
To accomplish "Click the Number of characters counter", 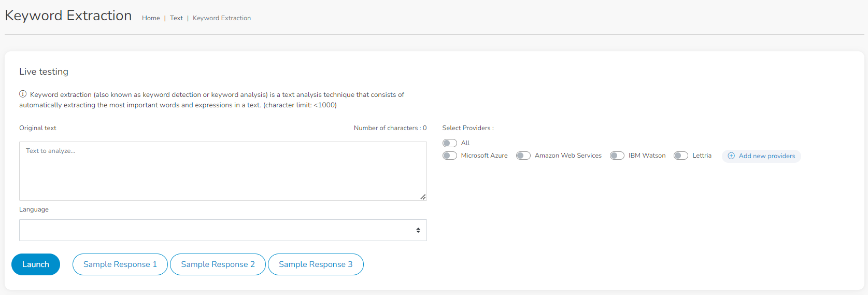I will (390, 128).
